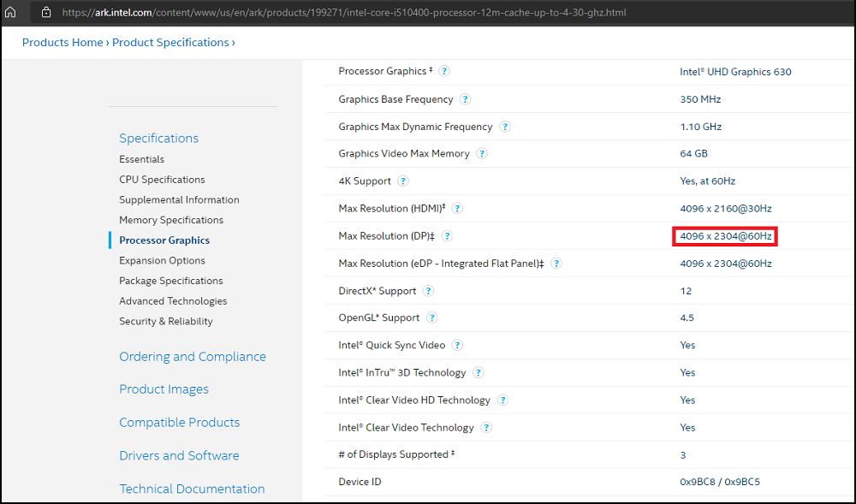Screen dimensions: 856x504
Task: Expand the Ordering and Compliance section
Action: [x=193, y=356]
